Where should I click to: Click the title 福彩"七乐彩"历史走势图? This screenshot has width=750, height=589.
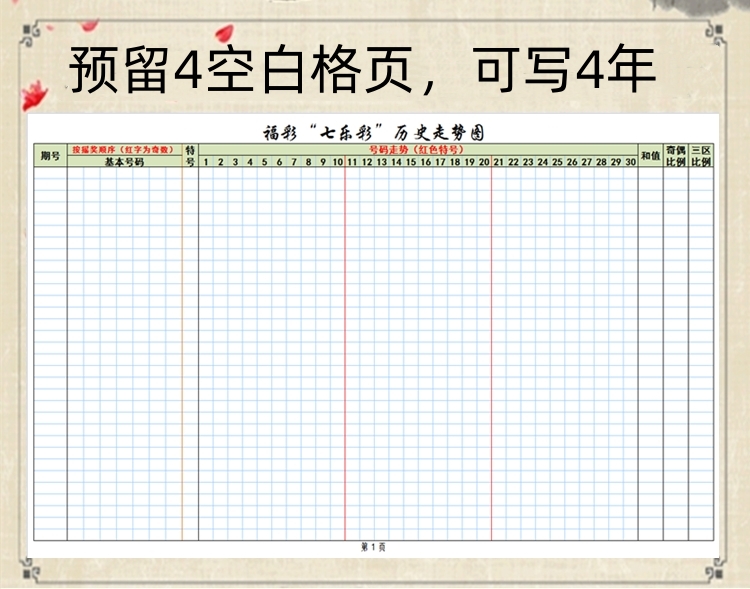[x=374, y=133]
